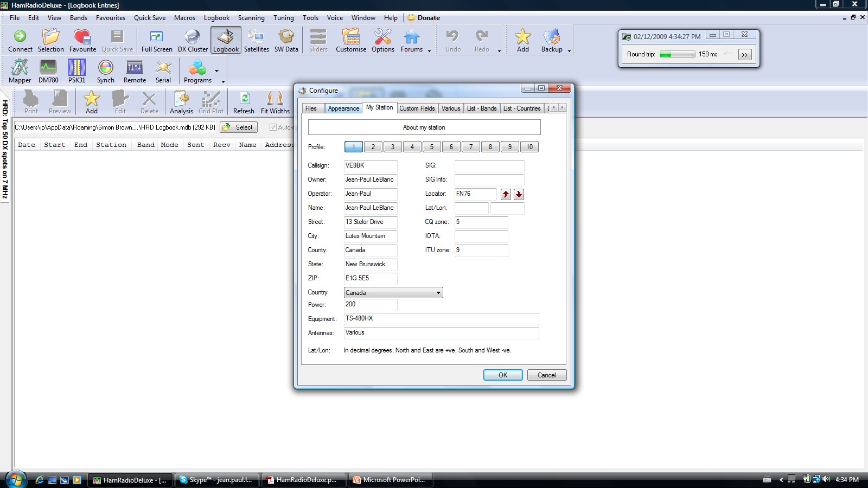Open the Forums icon
Viewport: 868px width, 488px height.
click(x=411, y=41)
